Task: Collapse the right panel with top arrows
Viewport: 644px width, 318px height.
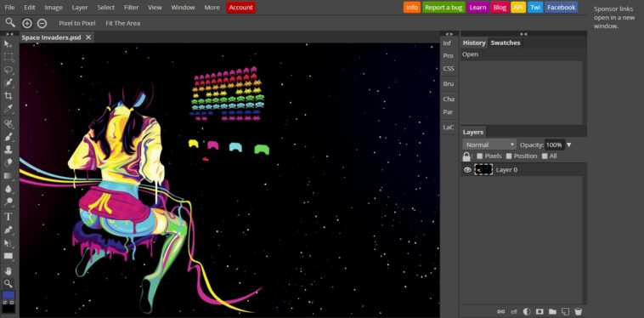Action: pyautogui.click(x=523, y=34)
